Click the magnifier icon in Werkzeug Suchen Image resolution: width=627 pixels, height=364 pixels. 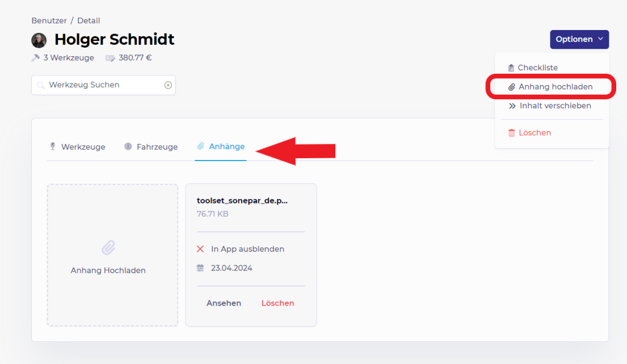[x=41, y=85]
